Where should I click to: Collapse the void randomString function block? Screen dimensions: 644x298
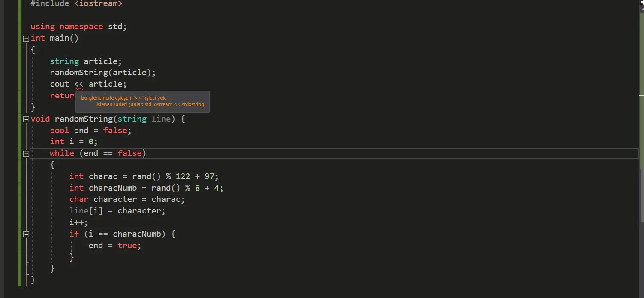[26, 119]
